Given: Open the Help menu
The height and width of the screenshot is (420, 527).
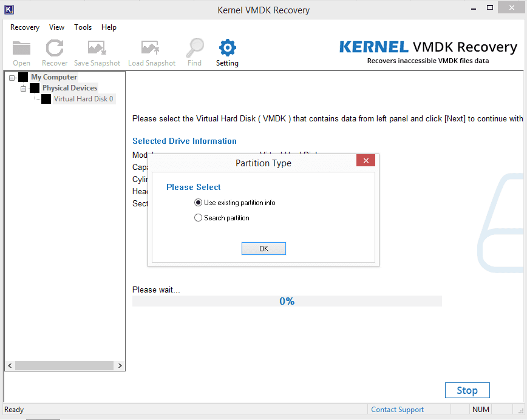Looking at the screenshot, I should click(109, 27).
